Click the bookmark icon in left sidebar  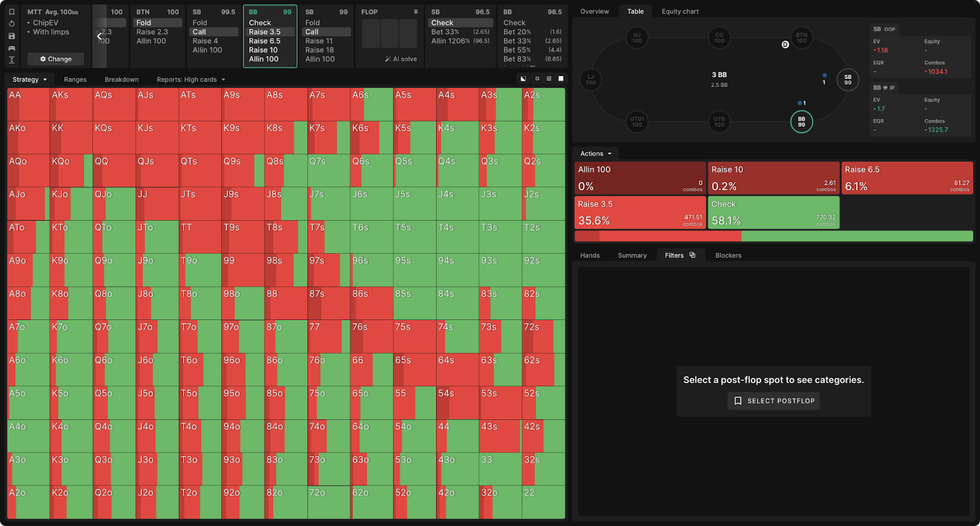pyautogui.click(x=12, y=12)
